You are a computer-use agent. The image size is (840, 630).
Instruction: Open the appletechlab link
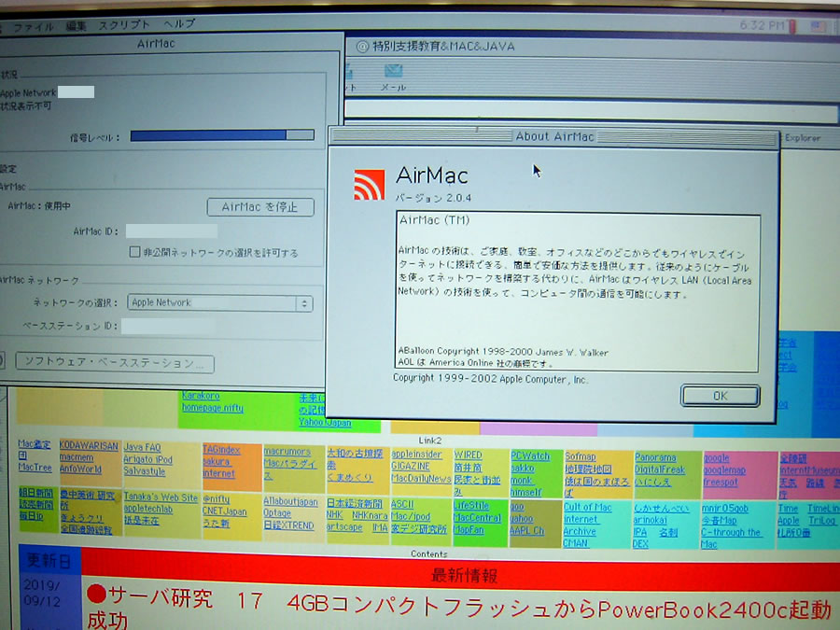click(x=147, y=509)
